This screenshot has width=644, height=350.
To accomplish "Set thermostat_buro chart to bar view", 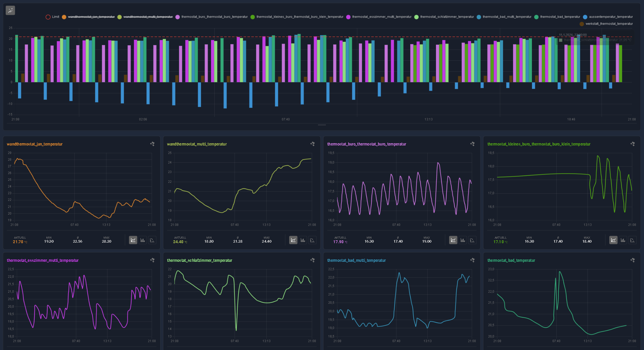I will [x=463, y=240].
